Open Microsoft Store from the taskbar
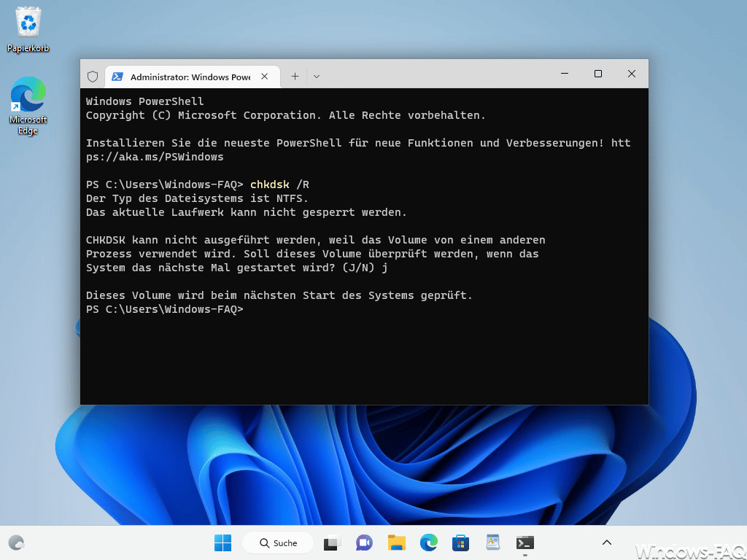The image size is (747, 560). click(461, 542)
